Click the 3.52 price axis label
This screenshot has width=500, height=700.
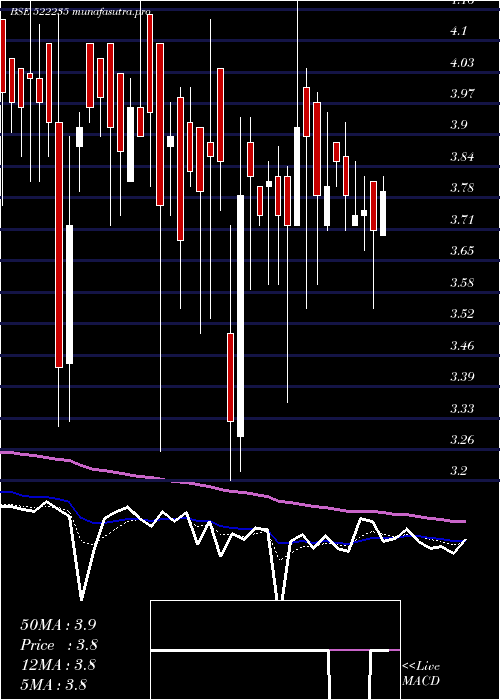tap(462, 314)
